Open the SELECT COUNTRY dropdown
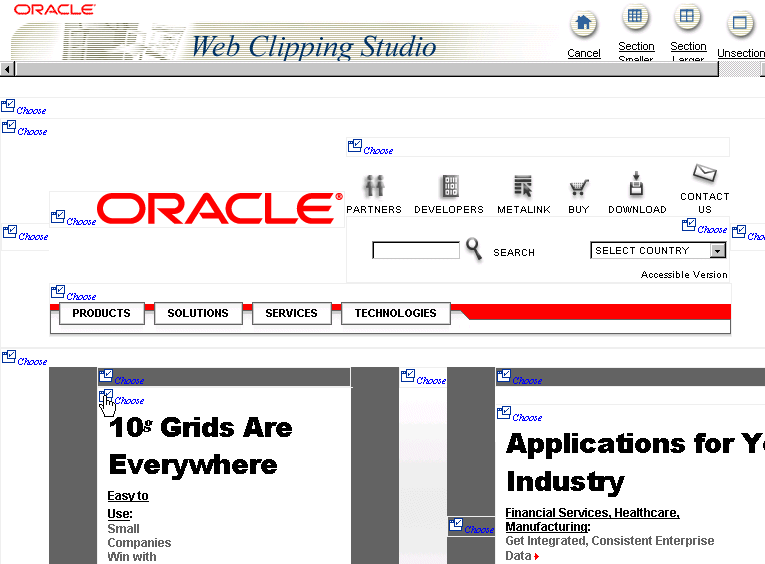 coord(658,251)
